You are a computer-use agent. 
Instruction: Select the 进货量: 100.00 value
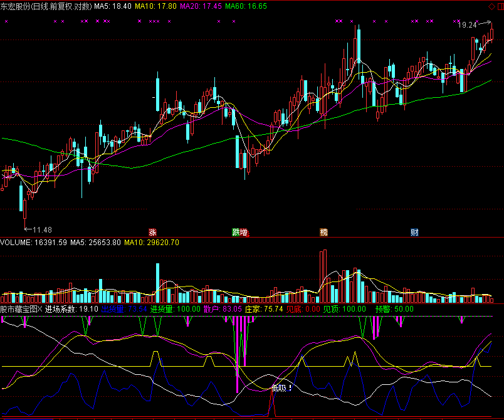176,309
